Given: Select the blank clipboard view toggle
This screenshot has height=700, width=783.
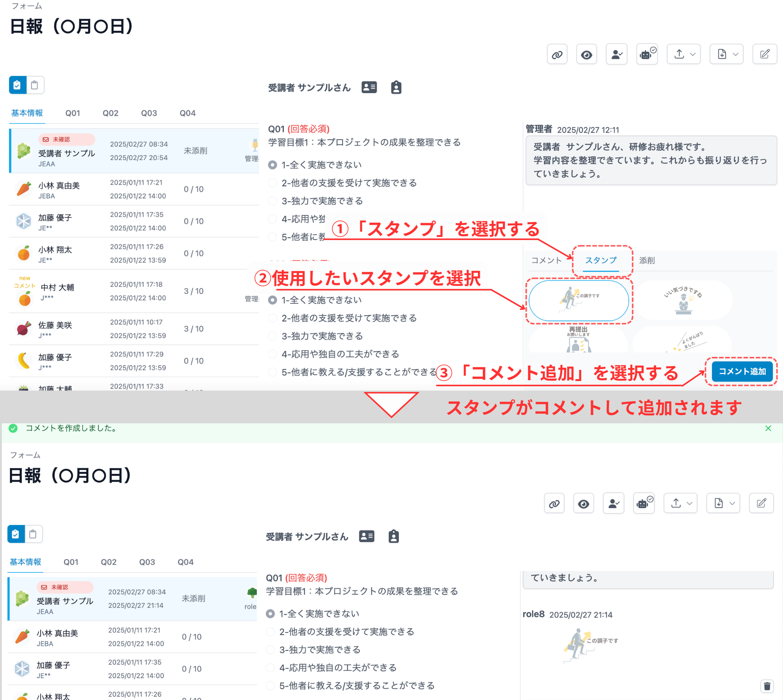Looking at the screenshot, I should tap(35, 85).
